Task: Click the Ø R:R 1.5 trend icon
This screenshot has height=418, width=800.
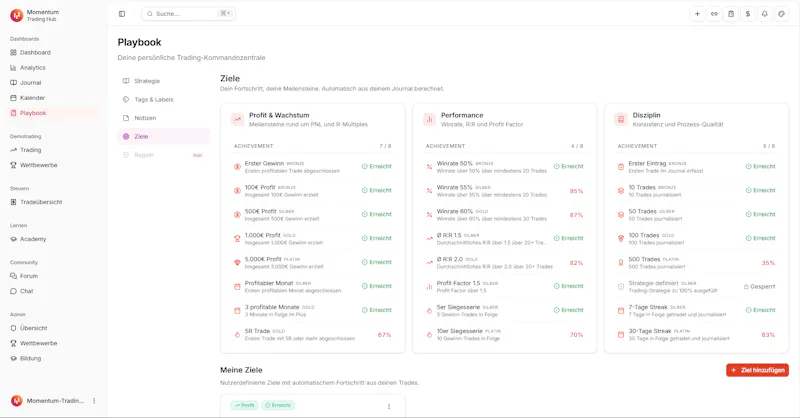Action: 429,238
